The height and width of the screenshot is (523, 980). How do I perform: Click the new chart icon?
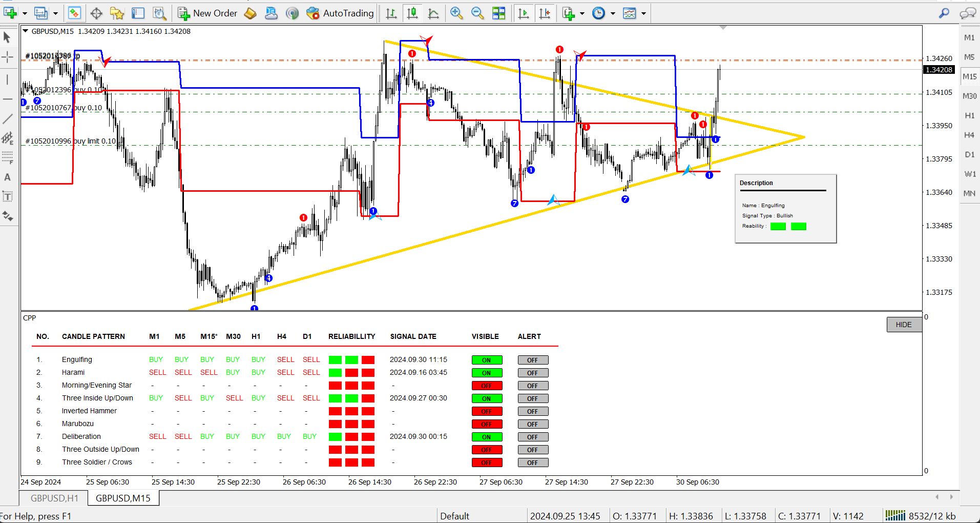coord(10,13)
